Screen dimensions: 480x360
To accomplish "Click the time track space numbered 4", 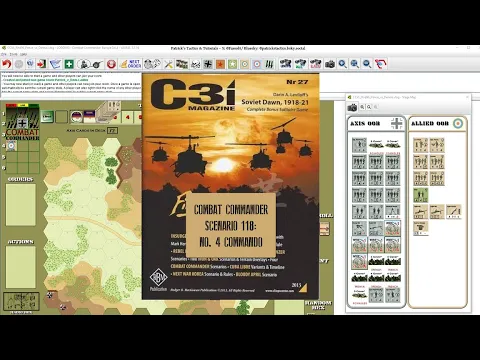I will 127,117.
